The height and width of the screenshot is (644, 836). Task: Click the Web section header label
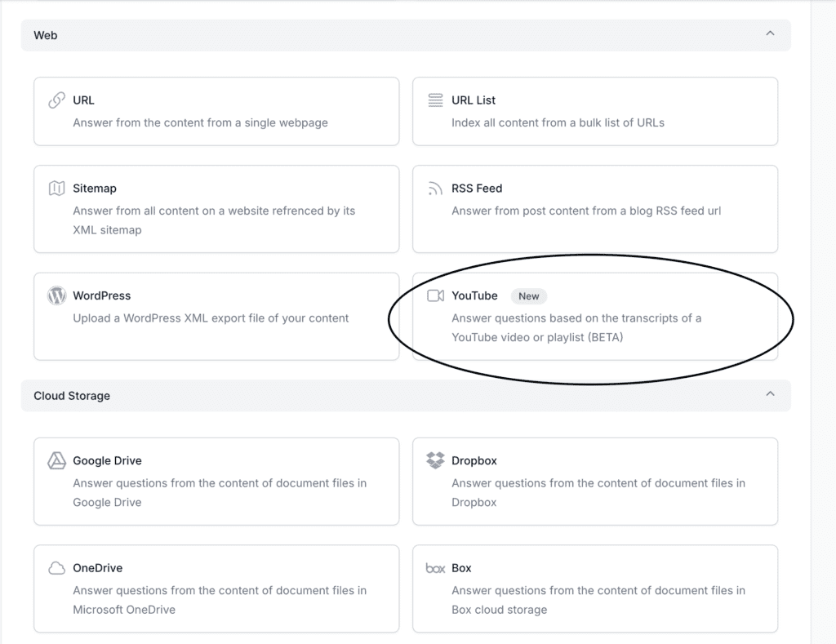point(46,35)
